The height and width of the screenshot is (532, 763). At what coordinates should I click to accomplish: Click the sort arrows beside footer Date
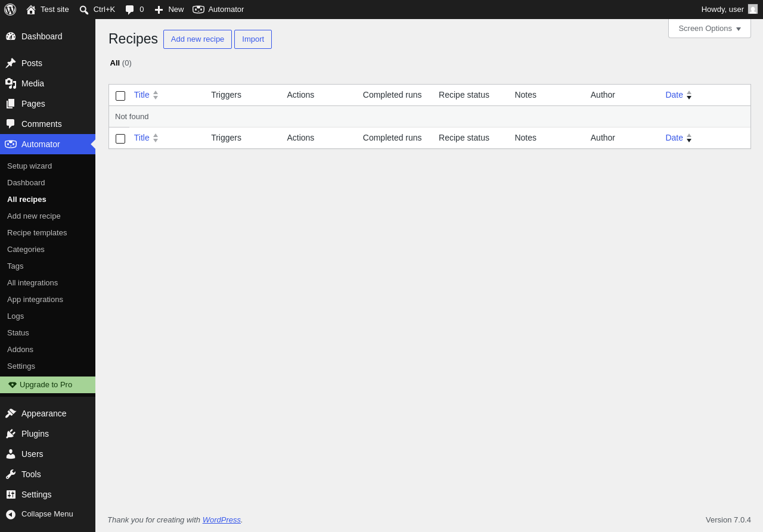689,138
